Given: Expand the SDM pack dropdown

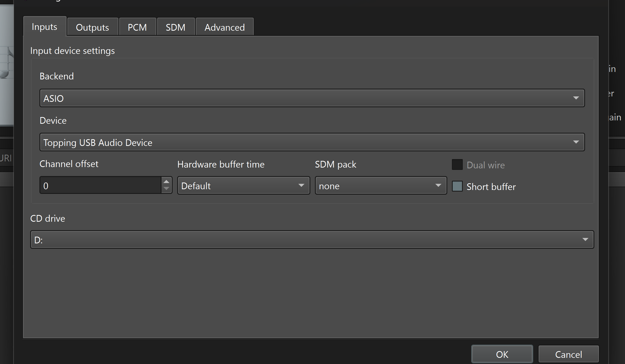Looking at the screenshot, I should (x=381, y=186).
